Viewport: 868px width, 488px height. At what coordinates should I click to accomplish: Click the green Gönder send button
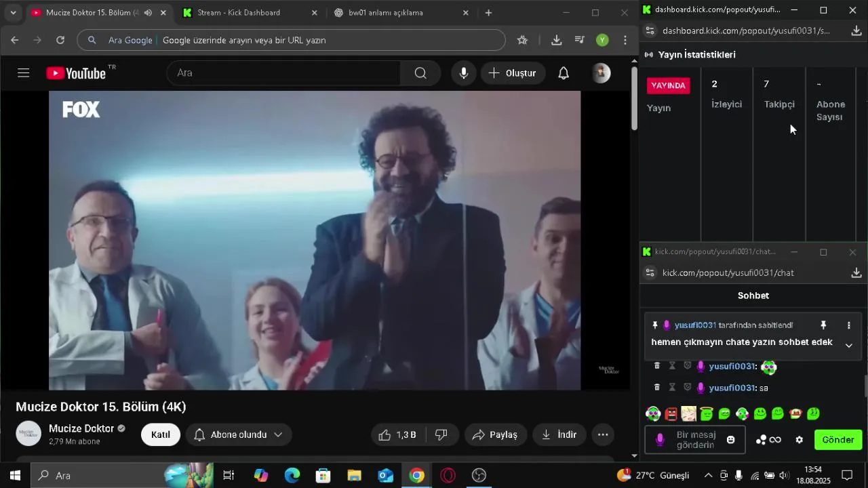[x=838, y=440]
